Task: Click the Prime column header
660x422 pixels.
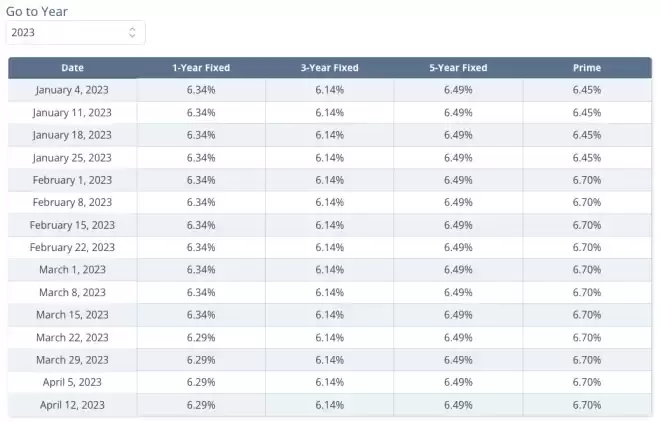Action: tap(587, 68)
